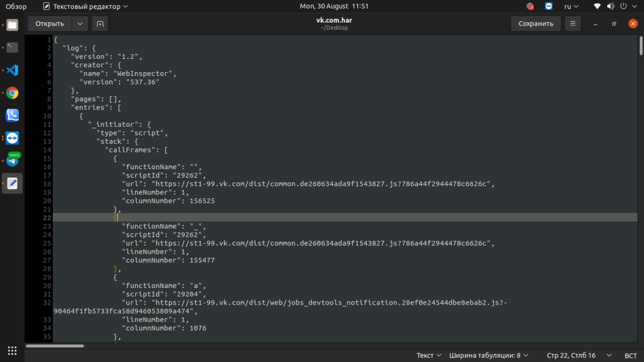This screenshot has width=644, height=362.
Task: Click the horizontal scrollbar thumb
Action: point(55,346)
